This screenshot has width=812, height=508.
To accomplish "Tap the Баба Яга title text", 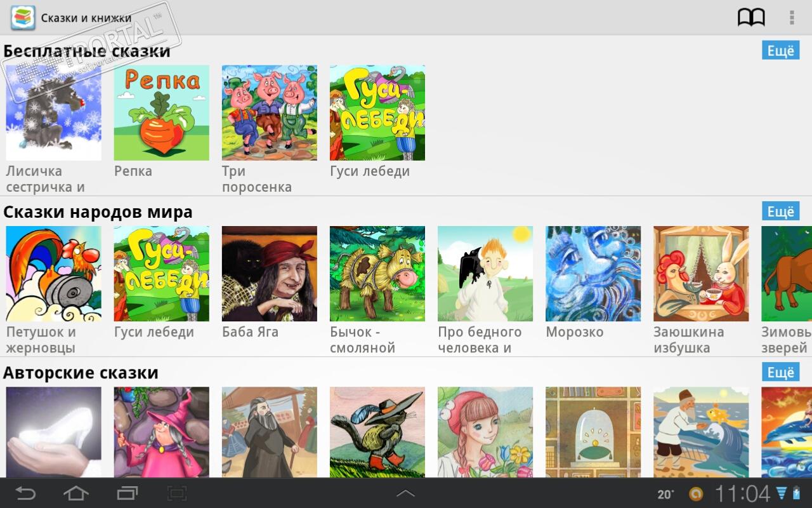I will click(x=250, y=331).
